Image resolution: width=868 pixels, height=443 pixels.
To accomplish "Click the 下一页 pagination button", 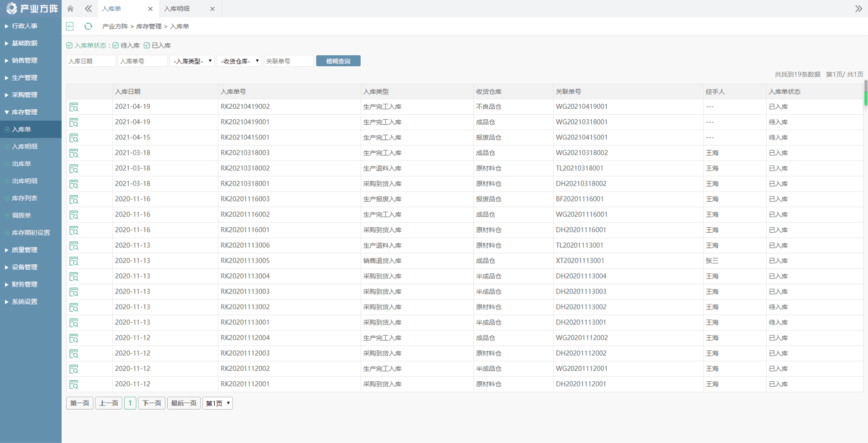I will pyautogui.click(x=152, y=403).
